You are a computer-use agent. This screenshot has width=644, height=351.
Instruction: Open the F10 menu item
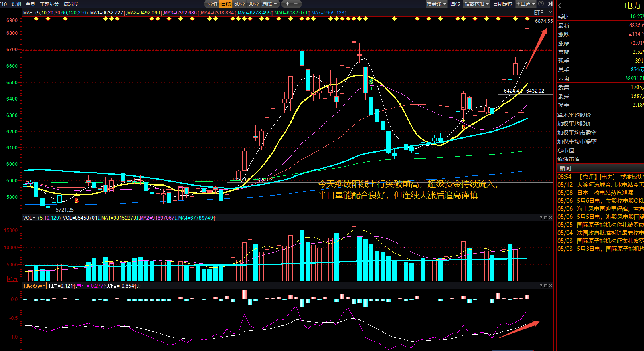[4, 4]
